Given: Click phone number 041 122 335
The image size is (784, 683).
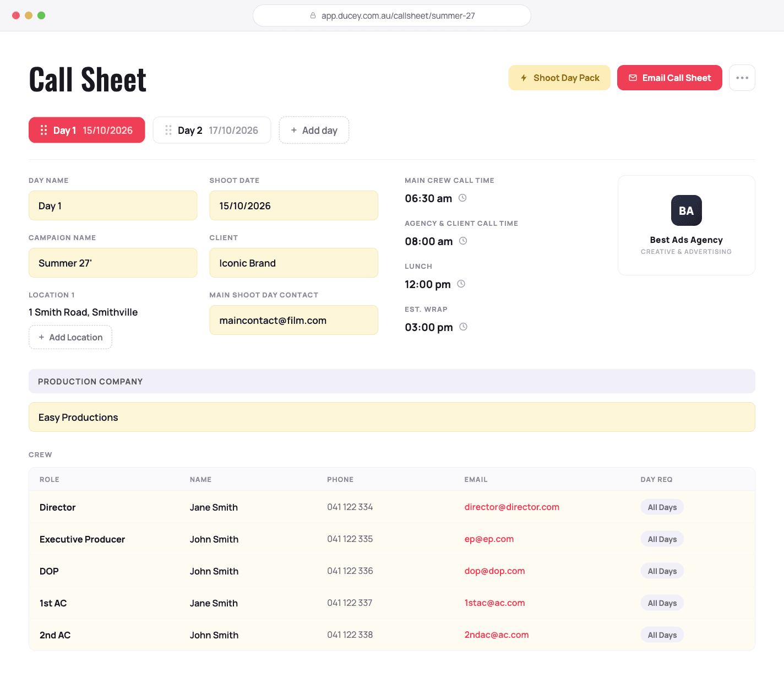Looking at the screenshot, I should (x=350, y=539).
